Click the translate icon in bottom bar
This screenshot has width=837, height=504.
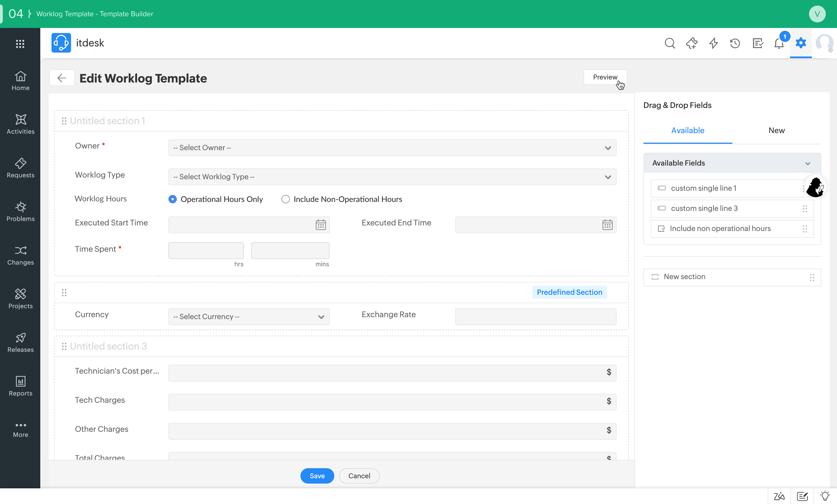point(779,496)
